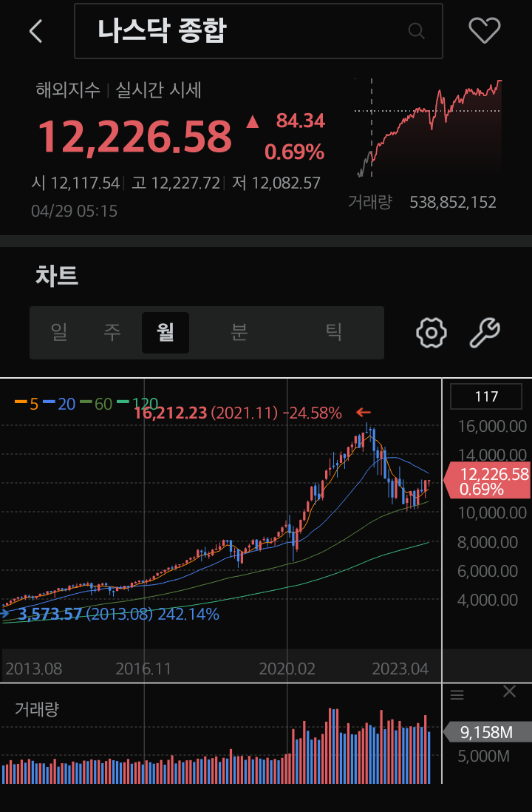Click the 84.34 change value

pyautogui.click(x=300, y=121)
